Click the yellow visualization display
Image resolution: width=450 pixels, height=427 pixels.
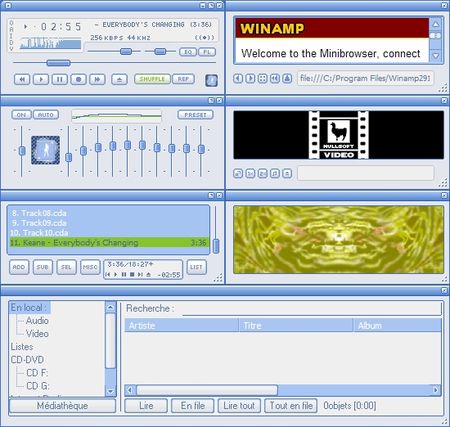338,240
